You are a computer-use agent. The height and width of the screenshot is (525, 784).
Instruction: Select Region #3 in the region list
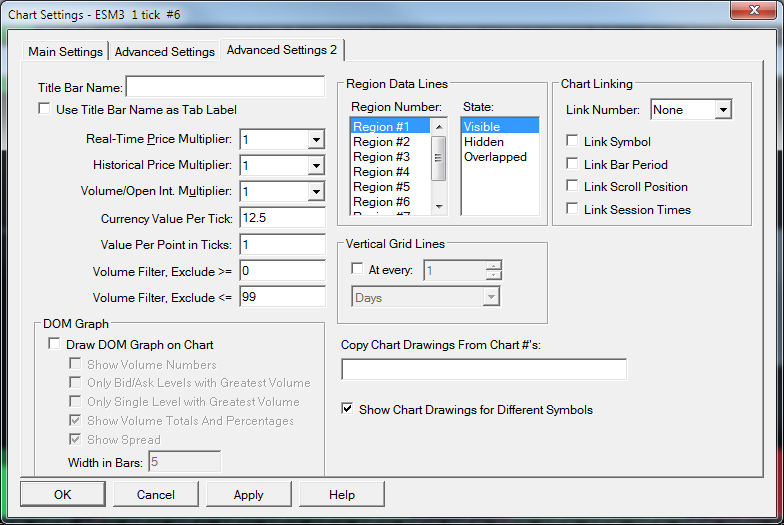(x=390, y=156)
